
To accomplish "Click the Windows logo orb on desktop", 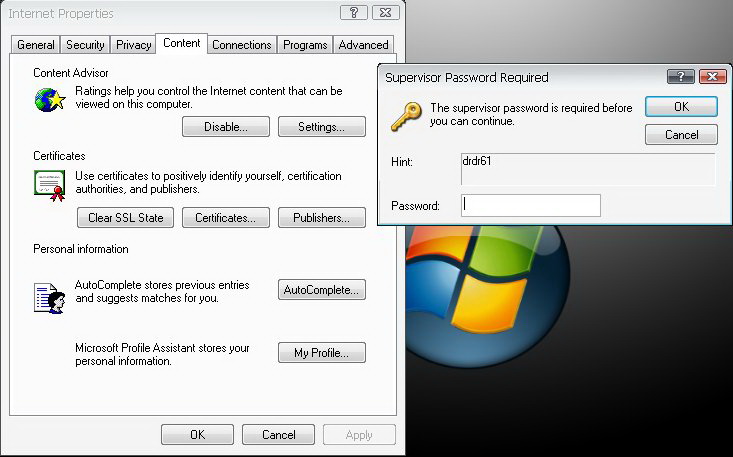I will [x=486, y=297].
